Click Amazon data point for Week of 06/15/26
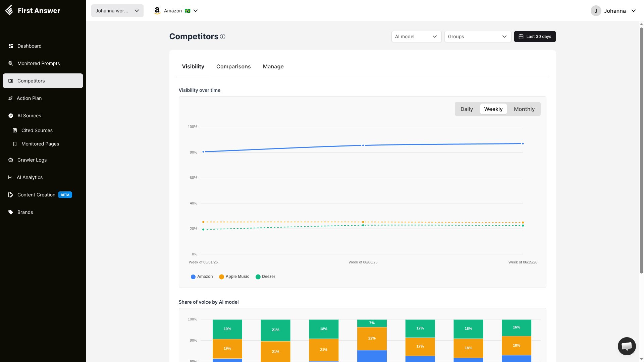Screen dimensions: 644x362 [523, 144]
